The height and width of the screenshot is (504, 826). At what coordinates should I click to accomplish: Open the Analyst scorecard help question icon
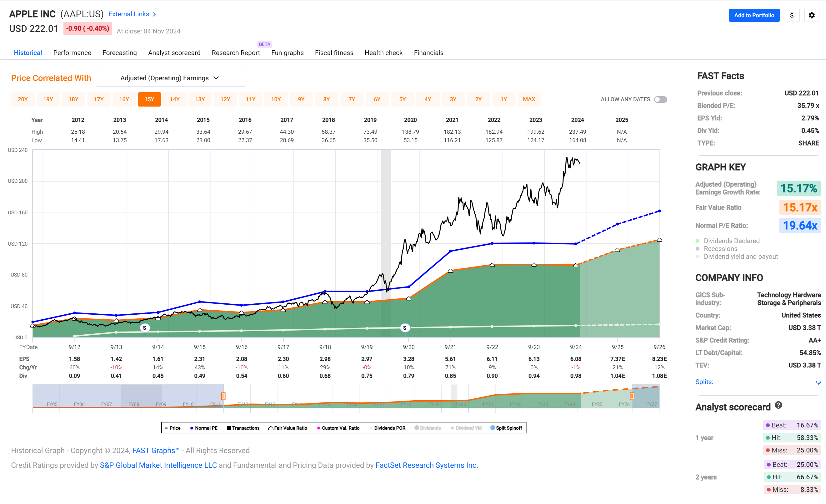778,406
